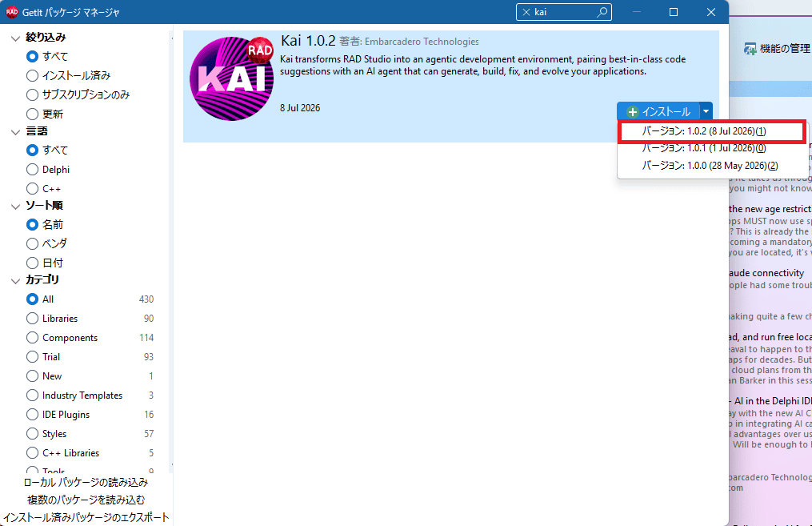The height and width of the screenshot is (526, 812).
Task: Click the Kai 1.0.2 package title
Action: 308,40
